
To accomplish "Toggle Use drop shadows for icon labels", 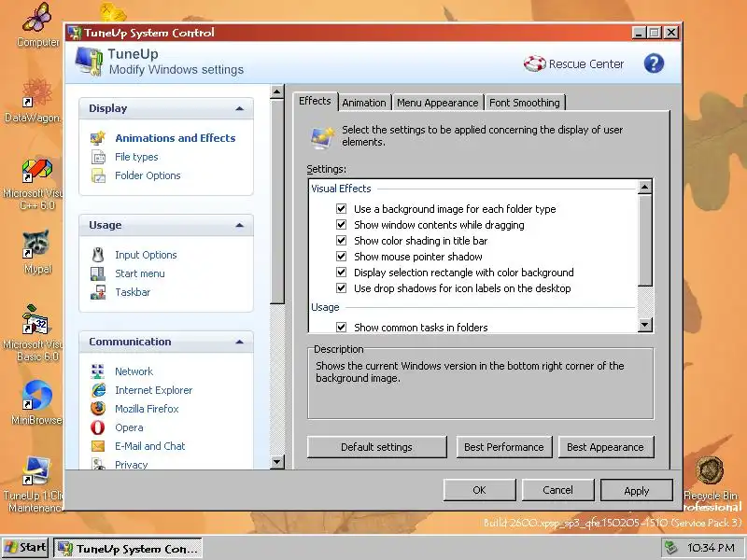I will tap(341, 287).
